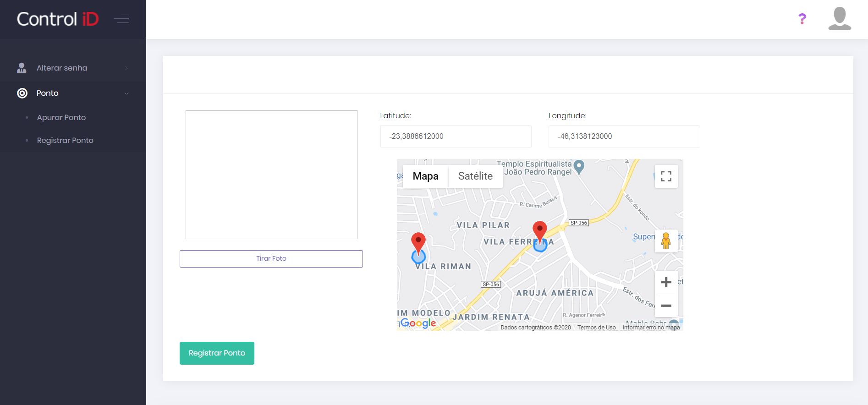The height and width of the screenshot is (405, 868).
Task: Expand the Alterar senha submenu arrow
Action: point(126,68)
